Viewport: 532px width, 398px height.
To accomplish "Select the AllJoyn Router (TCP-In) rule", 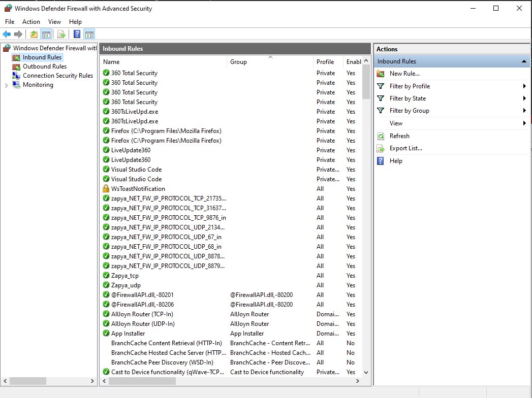I will [x=142, y=314].
